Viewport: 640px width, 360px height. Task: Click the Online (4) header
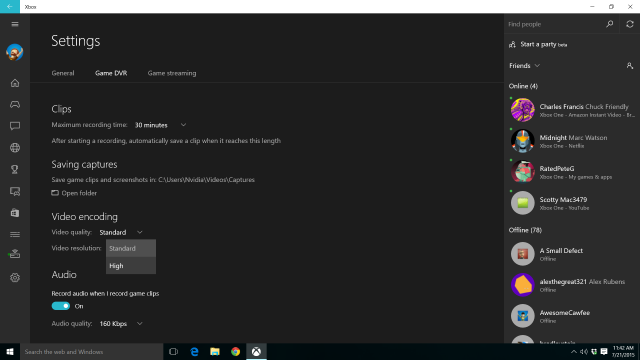coord(523,86)
